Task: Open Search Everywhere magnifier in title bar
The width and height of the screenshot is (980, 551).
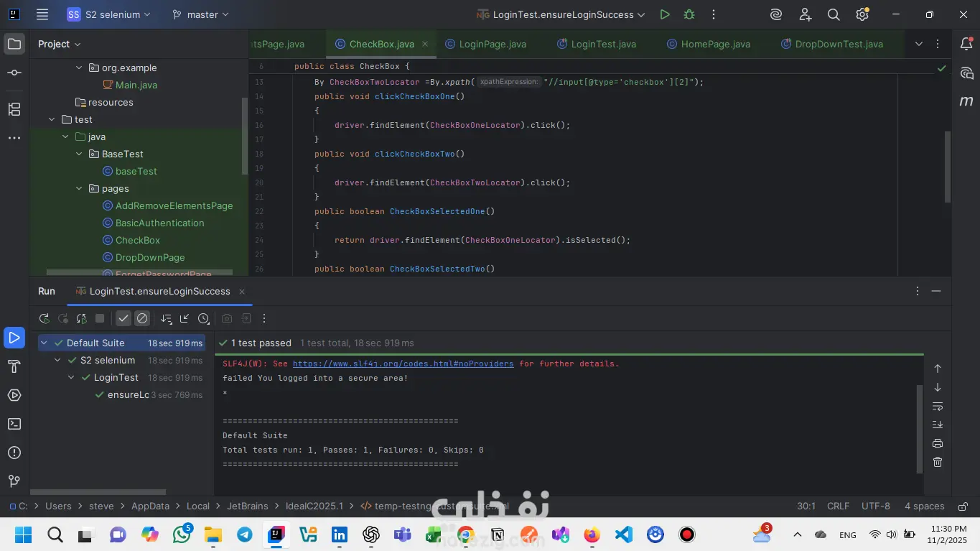Action: [834, 14]
